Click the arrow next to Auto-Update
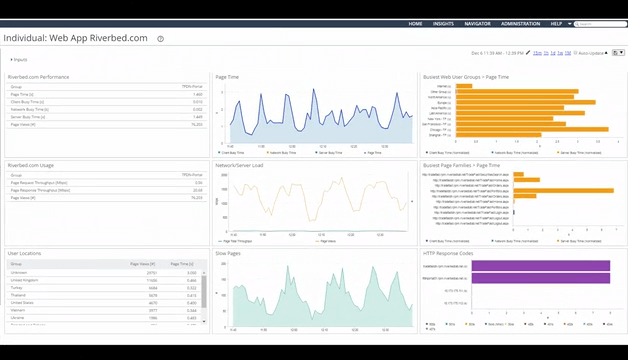This screenshot has width=628, height=360. point(606,53)
